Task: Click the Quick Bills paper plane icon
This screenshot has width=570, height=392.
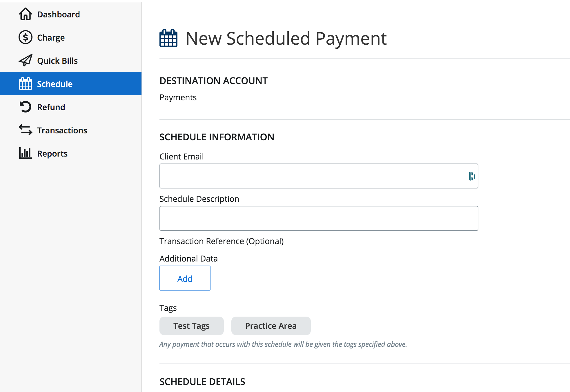Action: 26,61
